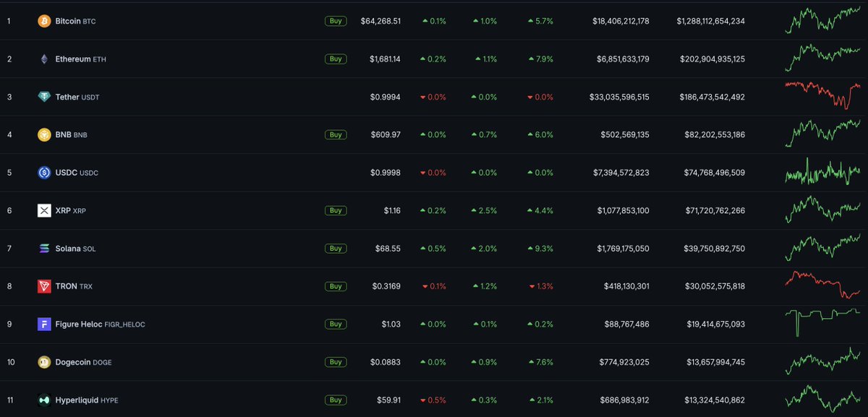This screenshot has height=417, width=868.
Task: Select TRON 7-day change 1.3%
Action: pyautogui.click(x=540, y=287)
